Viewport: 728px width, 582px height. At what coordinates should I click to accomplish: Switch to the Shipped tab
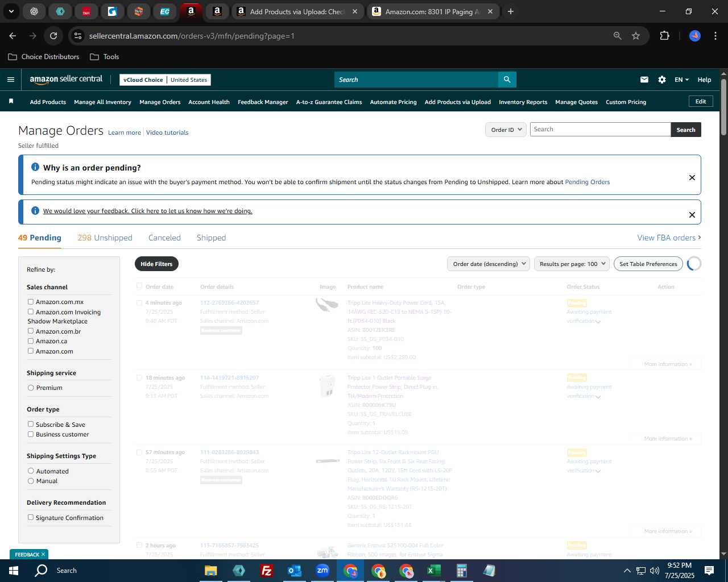(211, 238)
